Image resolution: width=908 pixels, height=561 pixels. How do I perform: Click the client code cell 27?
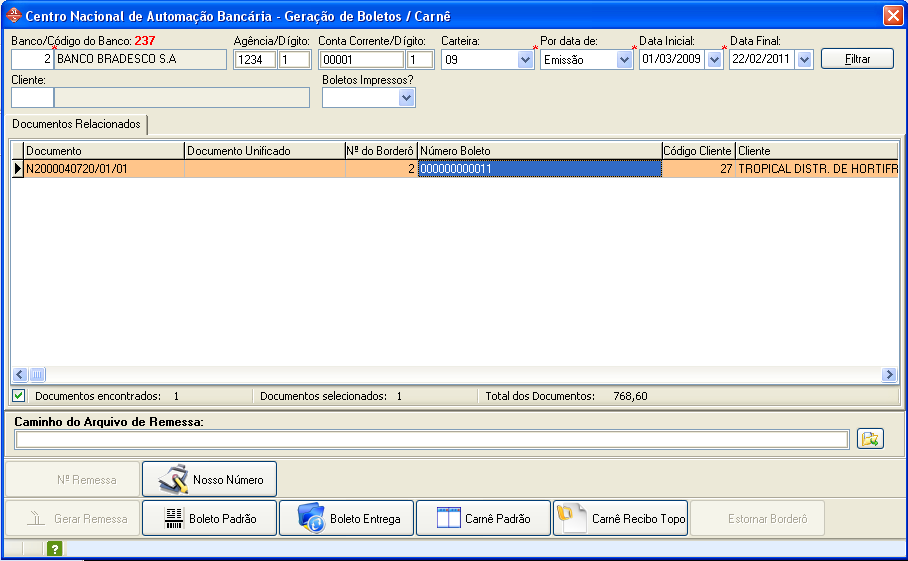[698, 169]
